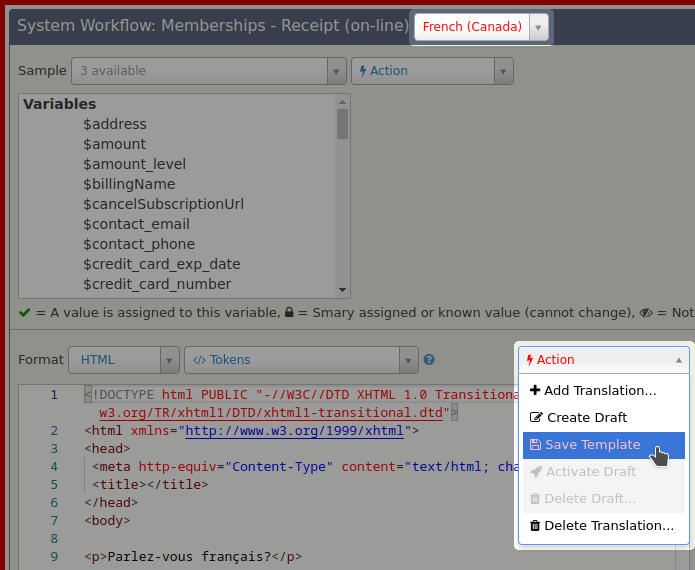Select Create Draft from the Action menu
Viewport: 695px width, 570px height.
[x=586, y=418]
